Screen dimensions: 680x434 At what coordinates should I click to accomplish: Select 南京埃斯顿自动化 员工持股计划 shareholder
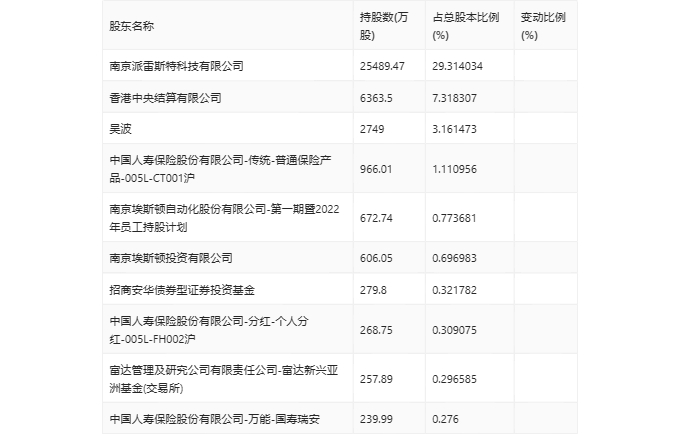click(224, 218)
